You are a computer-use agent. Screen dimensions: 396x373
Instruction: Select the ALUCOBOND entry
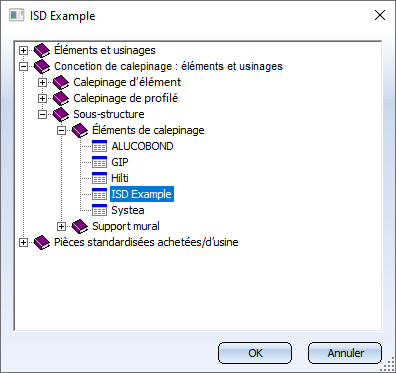coord(142,146)
